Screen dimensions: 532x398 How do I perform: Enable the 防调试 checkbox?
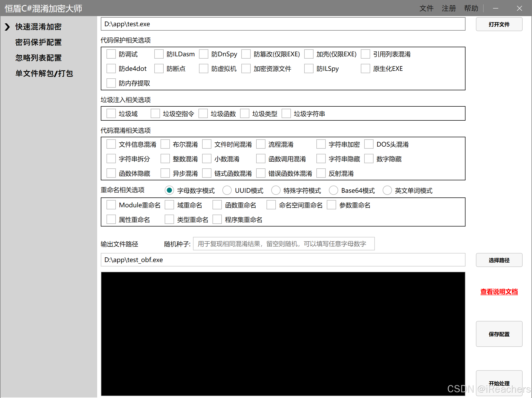point(111,54)
